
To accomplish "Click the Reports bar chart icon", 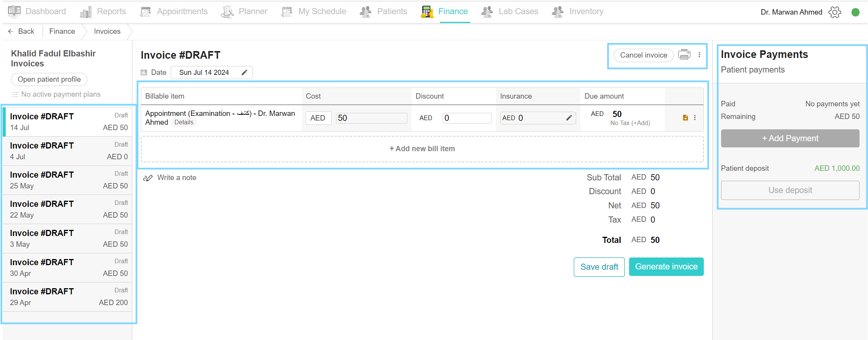I will [86, 12].
